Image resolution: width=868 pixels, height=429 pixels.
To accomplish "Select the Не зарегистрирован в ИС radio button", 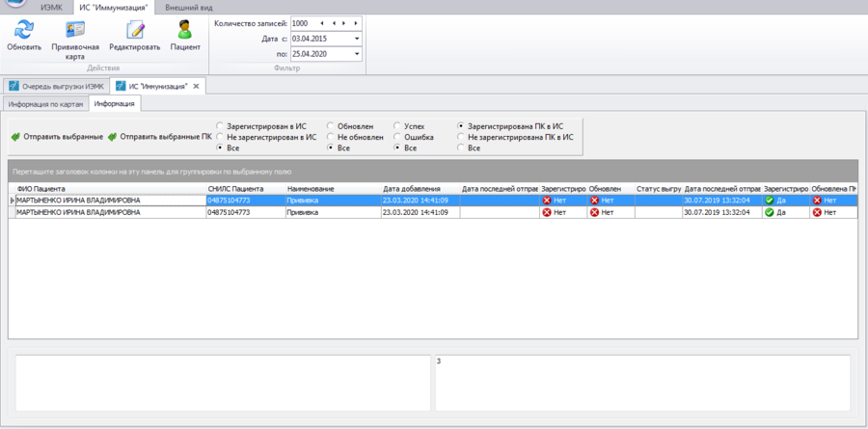I will tap(221, 137).
